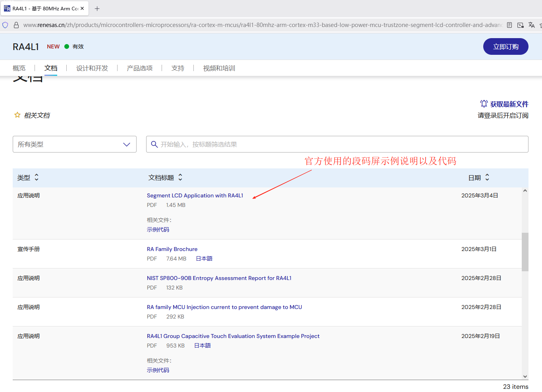
Task: Go to the 产品选项 tab
Action: (x=140, y=68)
